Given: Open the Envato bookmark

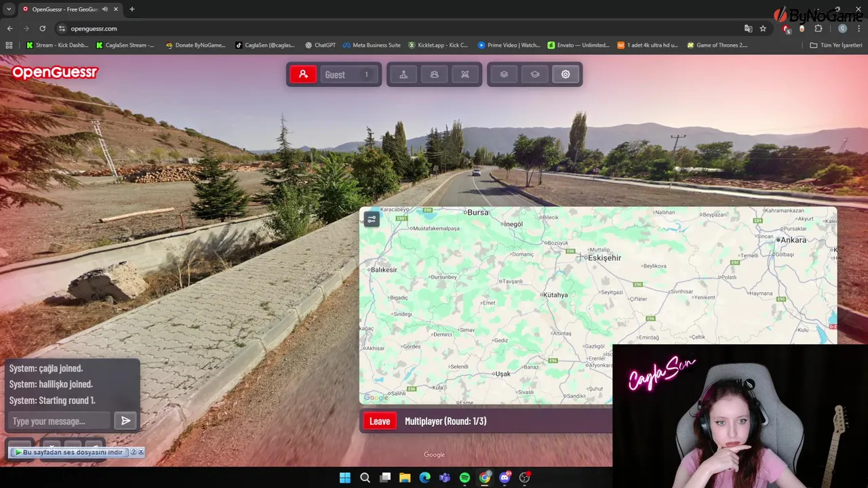Looking at the screenshot, I should coord(578,45).
